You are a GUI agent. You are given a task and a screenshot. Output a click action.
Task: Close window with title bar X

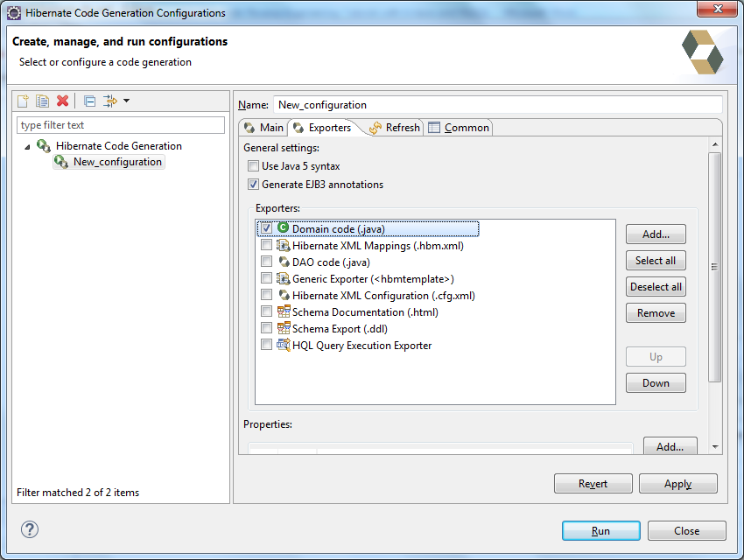coord(717,9)
